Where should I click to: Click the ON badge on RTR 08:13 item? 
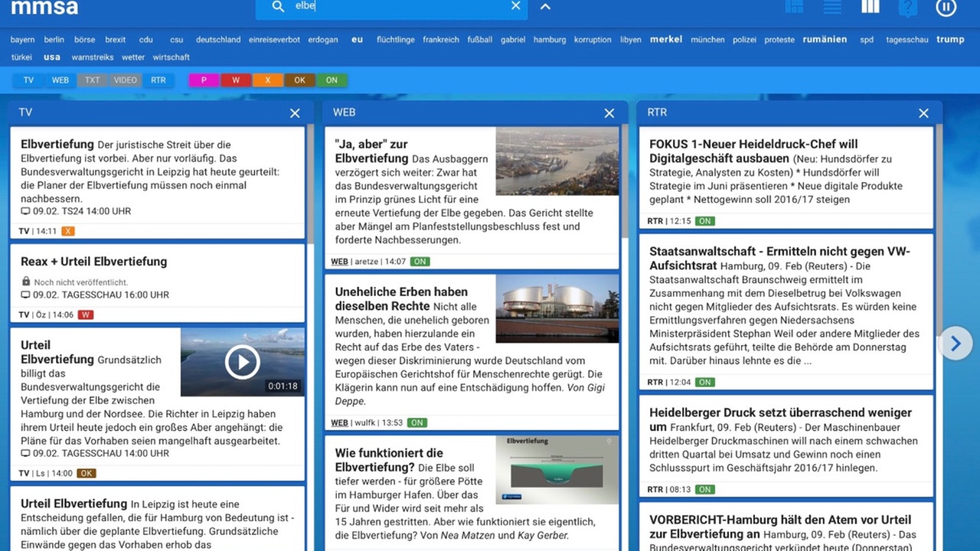pos(704,489)
